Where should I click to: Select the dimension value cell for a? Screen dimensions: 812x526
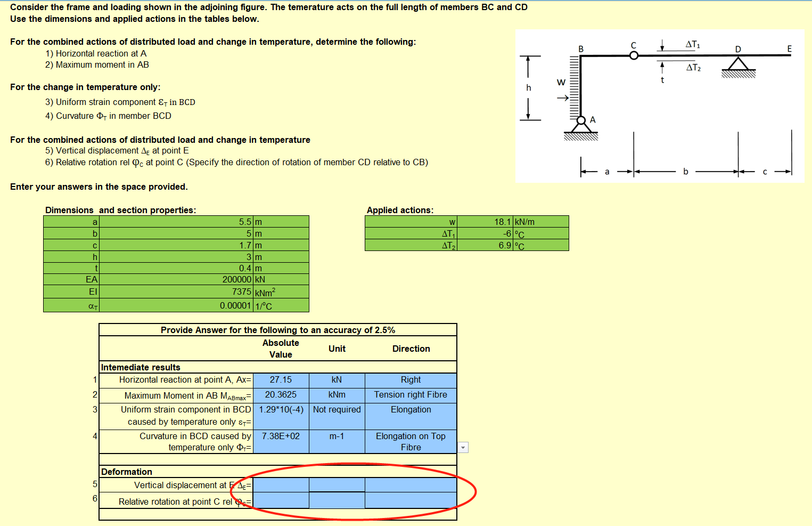(x=176, y=221)
